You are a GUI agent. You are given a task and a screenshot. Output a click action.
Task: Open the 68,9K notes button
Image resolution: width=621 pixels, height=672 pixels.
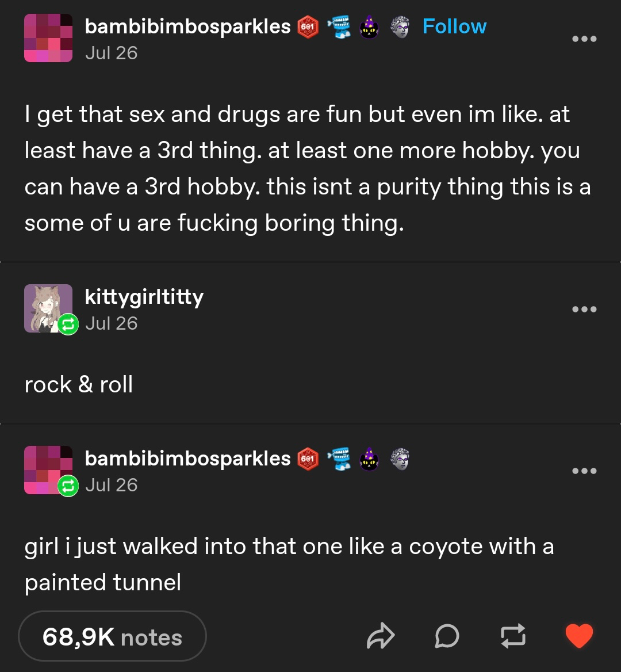pos(112,636)
